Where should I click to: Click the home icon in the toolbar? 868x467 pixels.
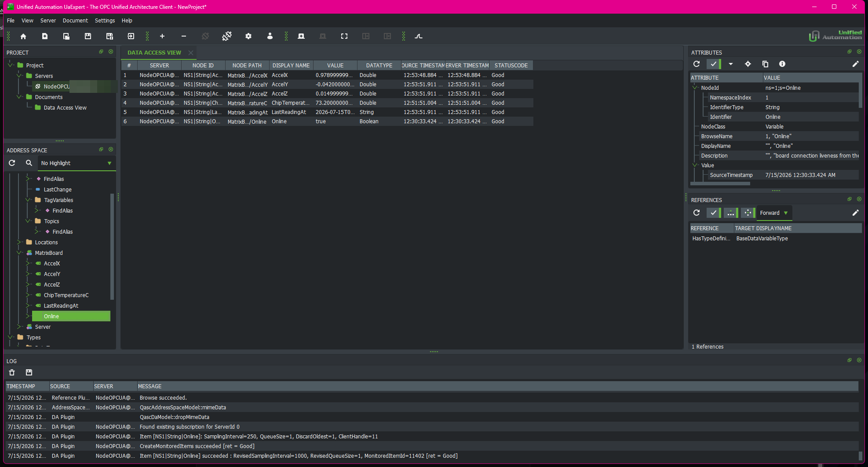23,37
